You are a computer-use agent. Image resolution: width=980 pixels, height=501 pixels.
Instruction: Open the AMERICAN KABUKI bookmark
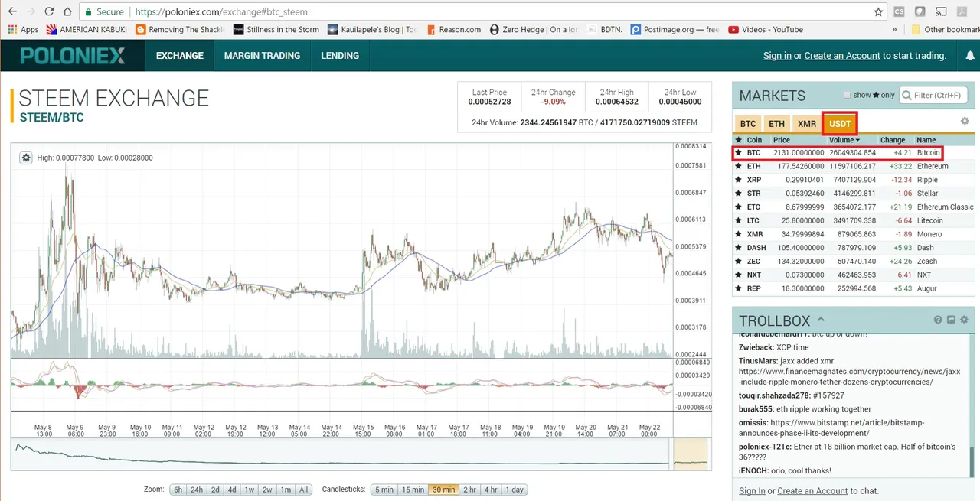(x=87, y=30)
